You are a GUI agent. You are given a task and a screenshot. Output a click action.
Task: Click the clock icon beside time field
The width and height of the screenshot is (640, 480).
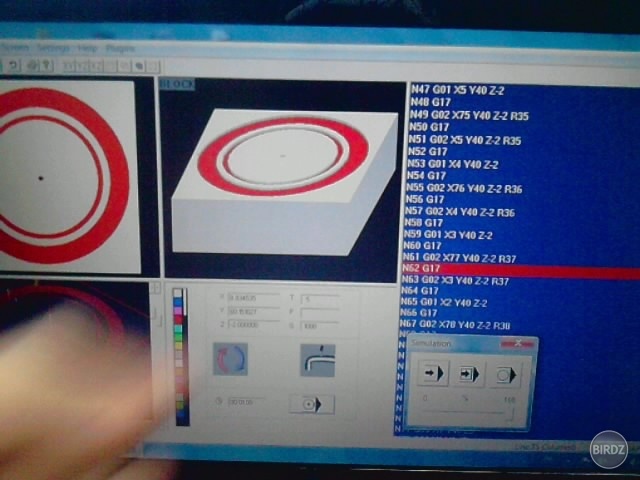[x=218, y=401]
